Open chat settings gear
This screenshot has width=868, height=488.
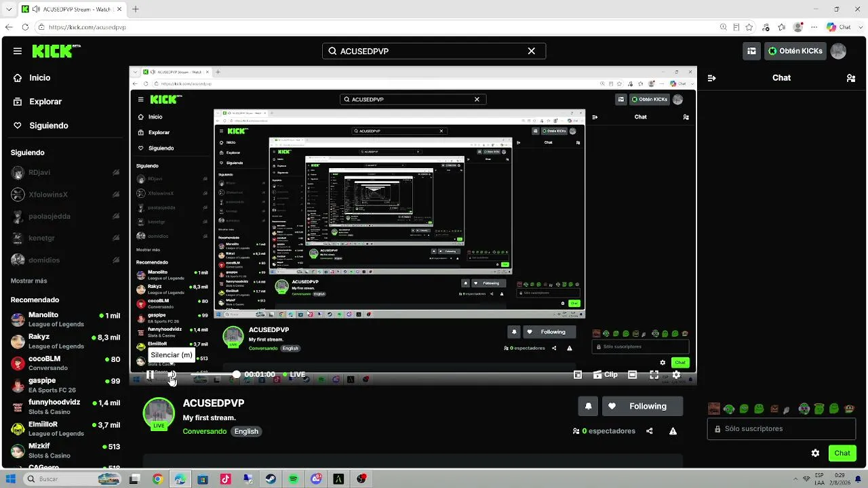815,453
